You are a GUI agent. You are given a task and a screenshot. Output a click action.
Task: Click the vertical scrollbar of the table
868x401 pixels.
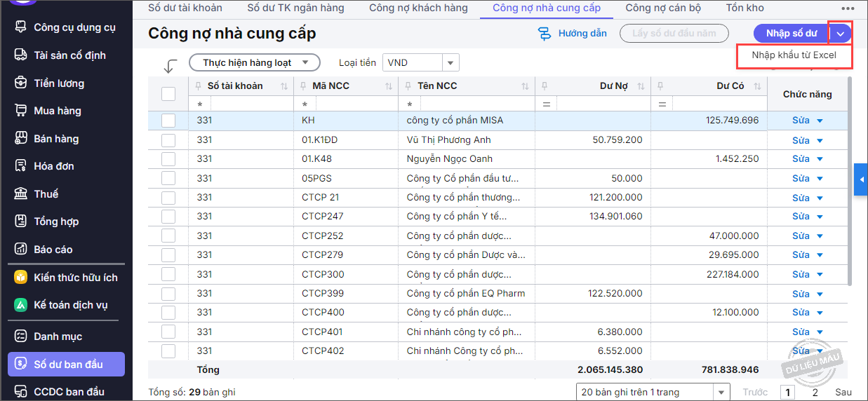[x=851, y=182]
